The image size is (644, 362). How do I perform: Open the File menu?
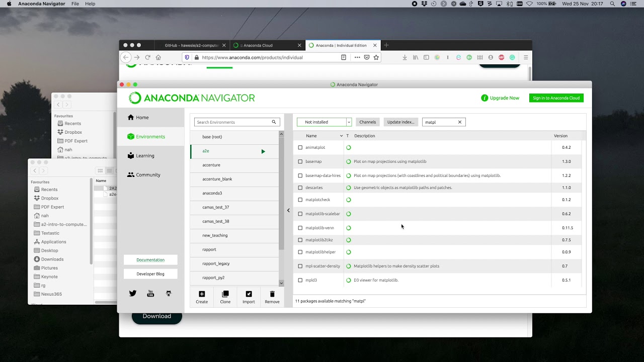point(75,4)
